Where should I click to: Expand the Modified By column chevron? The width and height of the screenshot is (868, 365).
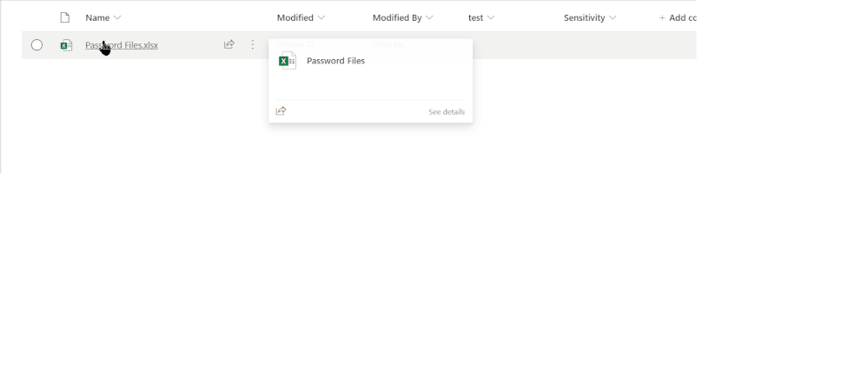pos(429,17)
